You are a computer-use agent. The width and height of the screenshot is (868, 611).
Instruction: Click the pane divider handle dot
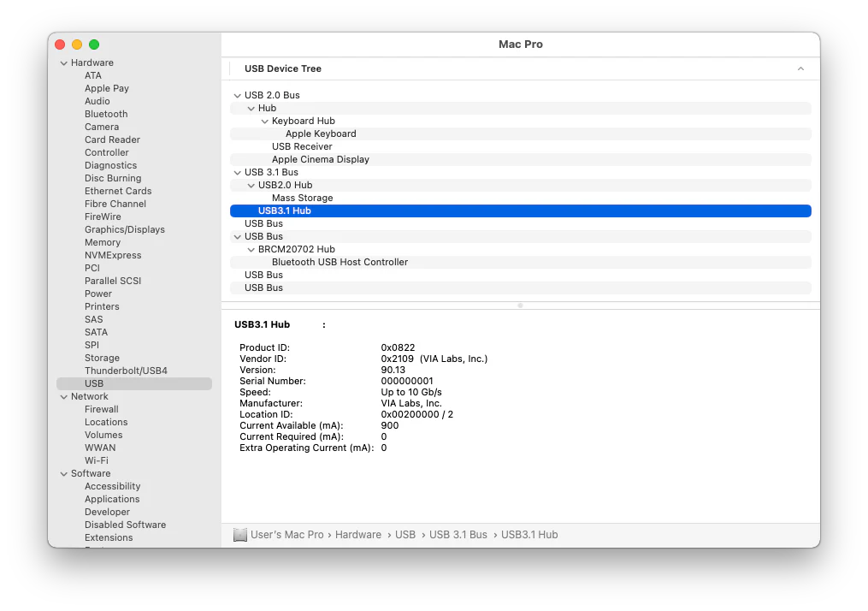[x=520, y=305]
